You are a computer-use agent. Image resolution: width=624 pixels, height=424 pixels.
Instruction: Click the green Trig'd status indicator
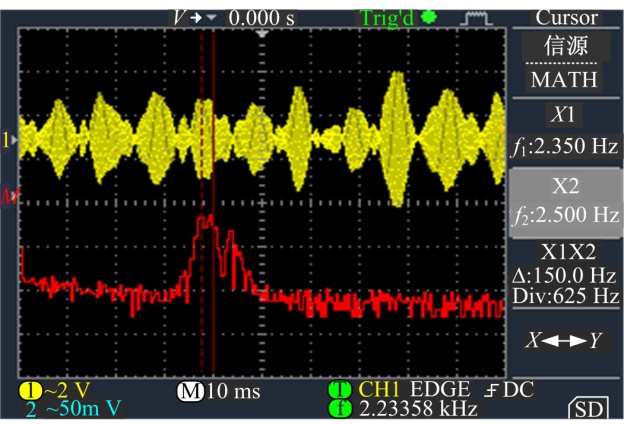tap(397, 17)
